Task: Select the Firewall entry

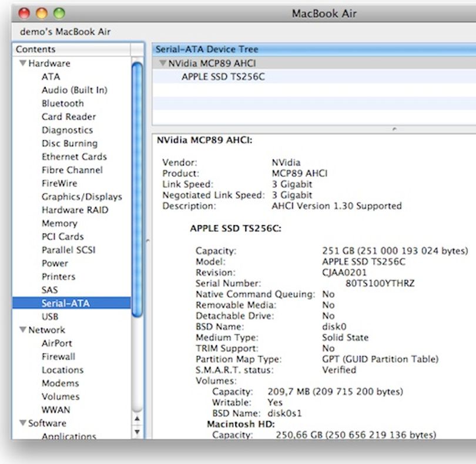Action: (59, 356)
